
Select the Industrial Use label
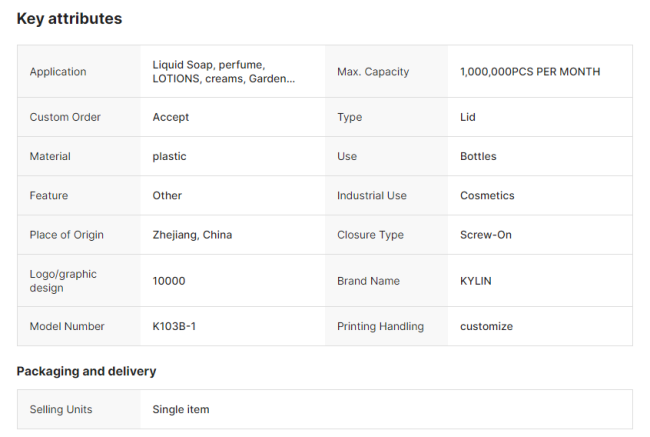372,195
